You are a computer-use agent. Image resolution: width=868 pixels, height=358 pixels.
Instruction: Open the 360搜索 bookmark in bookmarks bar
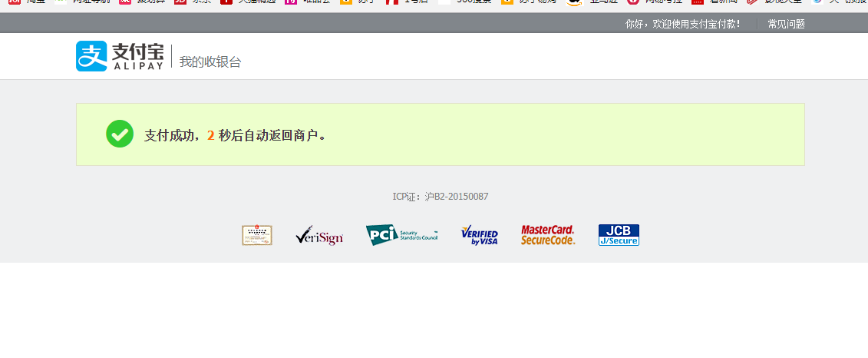[x=468, y=2]
